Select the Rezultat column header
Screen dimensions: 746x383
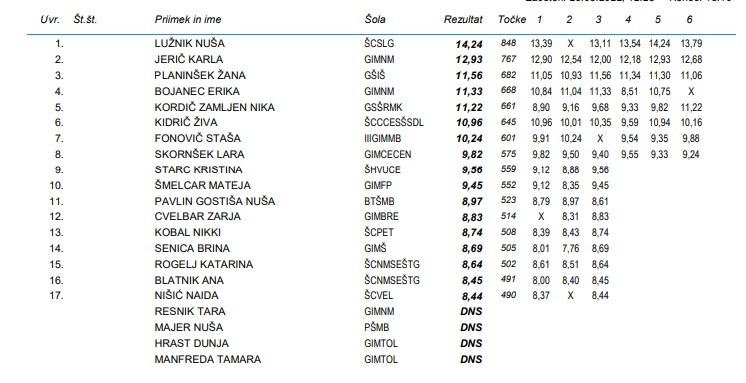(463, 20)
